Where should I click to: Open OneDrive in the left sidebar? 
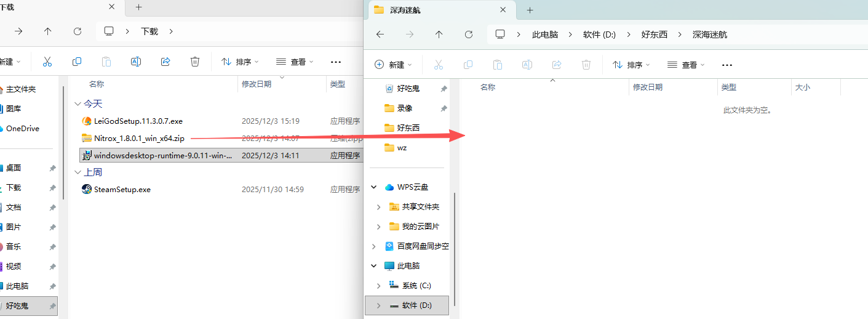coord(22,129)
